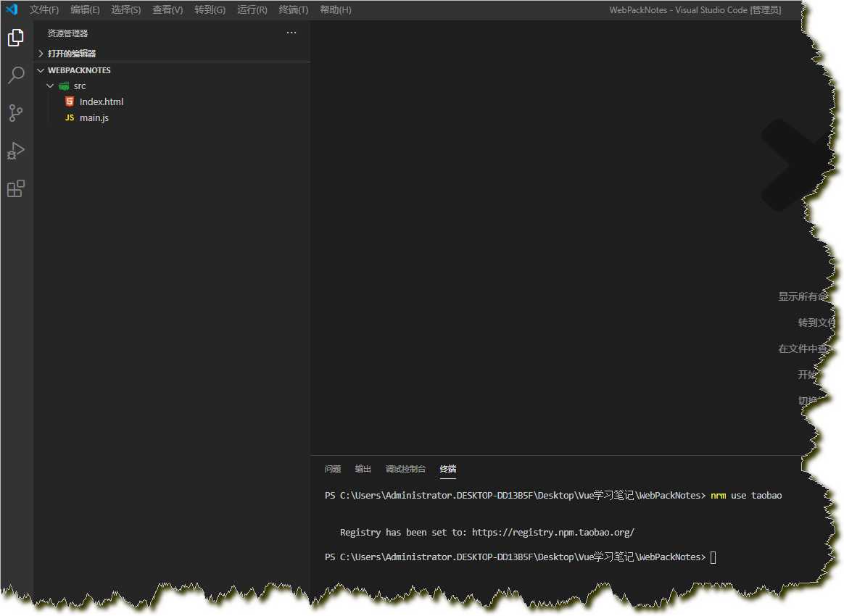Open the 帮助(H) menu

pos(335,9)
